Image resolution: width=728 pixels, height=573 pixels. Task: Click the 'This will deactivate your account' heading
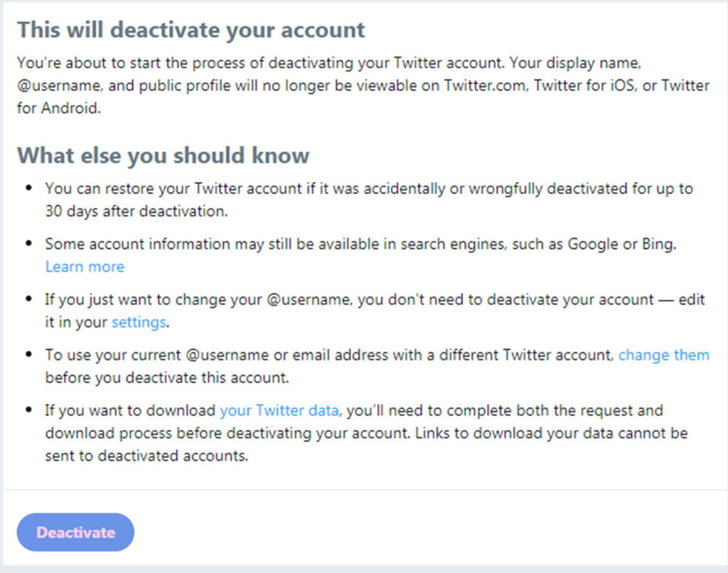click(x=191, y=30)
